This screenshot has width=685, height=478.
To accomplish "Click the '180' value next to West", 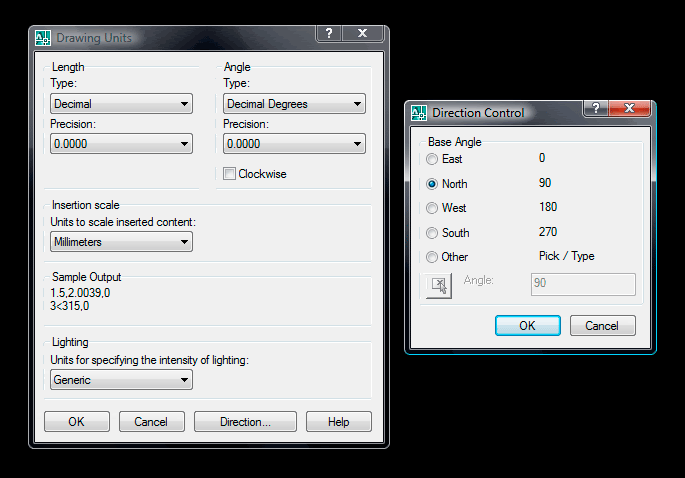I will (x=548, y=207).
